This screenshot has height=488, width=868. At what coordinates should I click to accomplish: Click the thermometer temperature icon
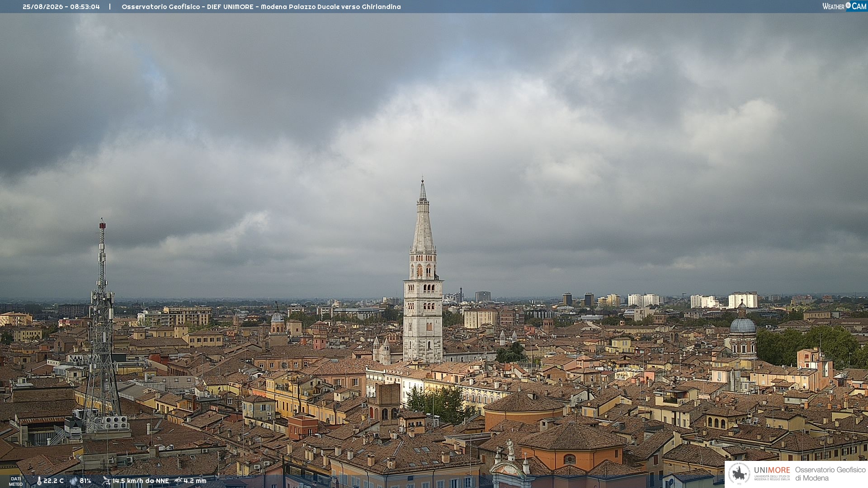[x=39, y=481]
